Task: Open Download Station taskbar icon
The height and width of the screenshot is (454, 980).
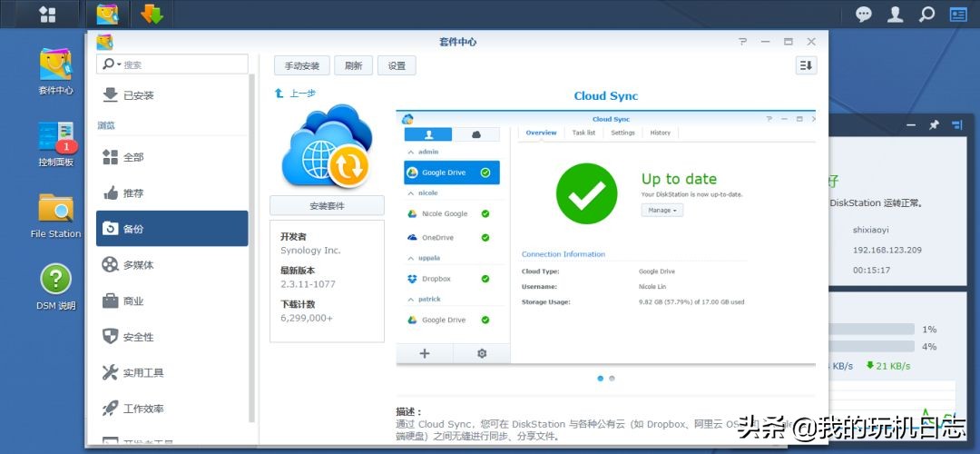Action: (x=152, y=14)
